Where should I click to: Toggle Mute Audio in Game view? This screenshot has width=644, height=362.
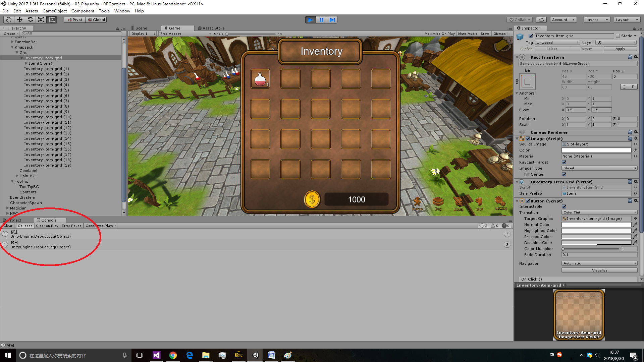[468, 34]
